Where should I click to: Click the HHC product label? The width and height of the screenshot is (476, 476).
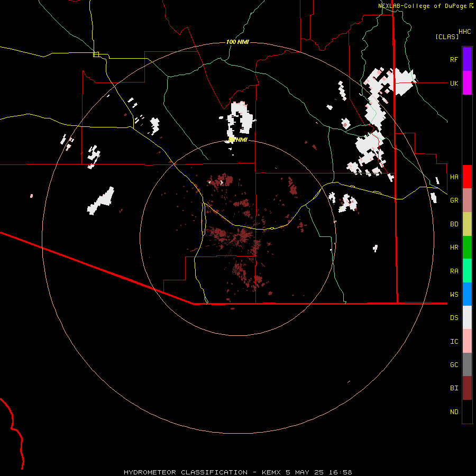464,32
